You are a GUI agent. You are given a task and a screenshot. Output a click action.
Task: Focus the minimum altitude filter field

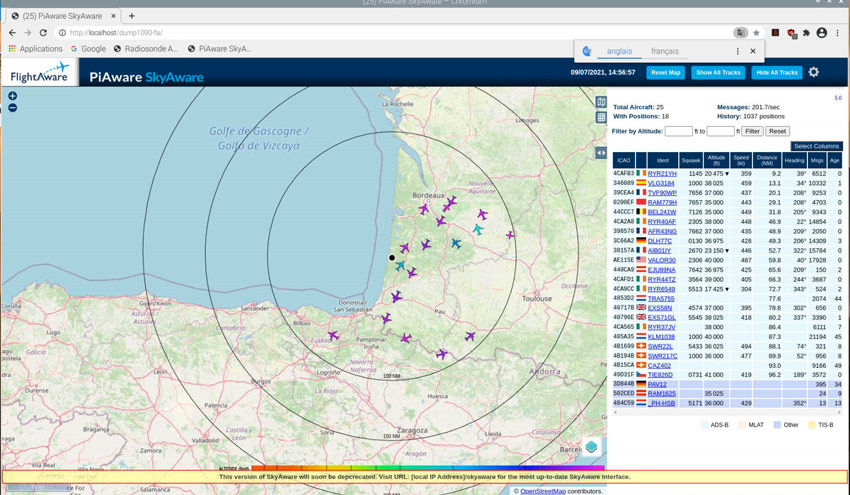pyautogui.click(x=679, y=131)
